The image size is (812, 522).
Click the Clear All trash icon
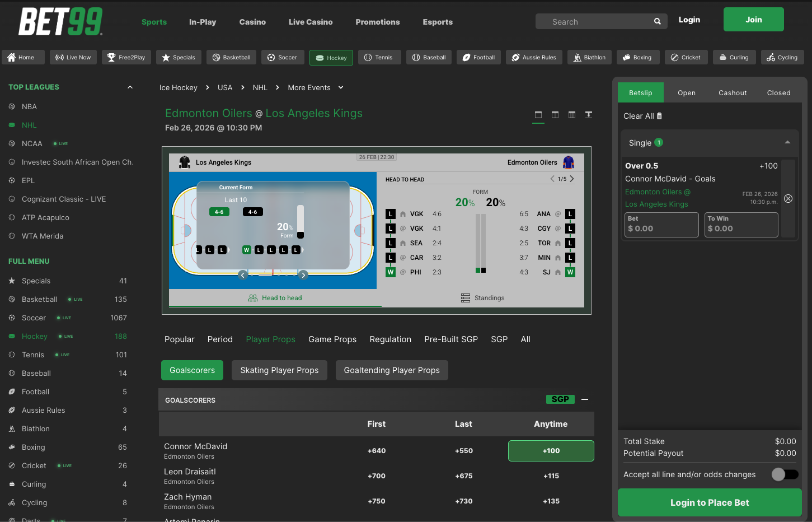(659, 116)
